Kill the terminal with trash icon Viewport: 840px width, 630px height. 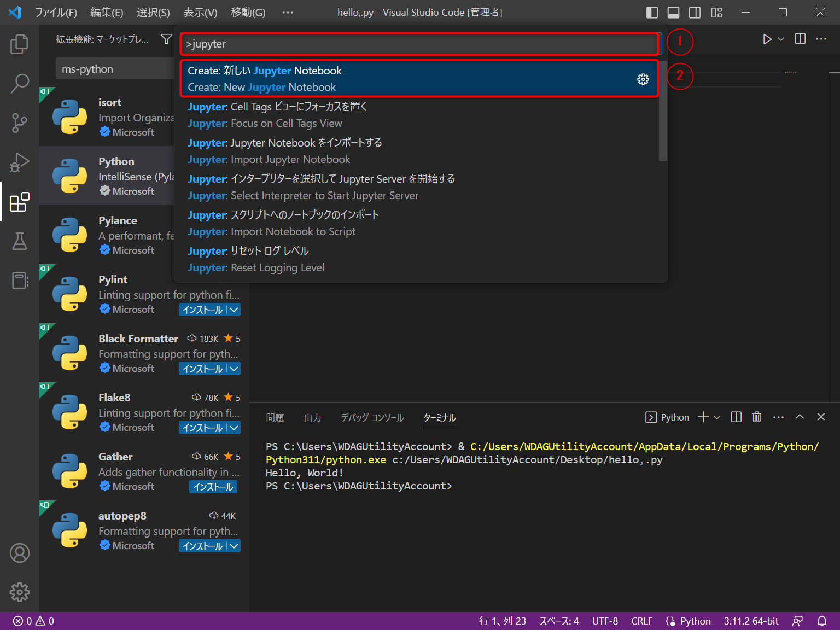pyautogui.click(x=757, y=417)
